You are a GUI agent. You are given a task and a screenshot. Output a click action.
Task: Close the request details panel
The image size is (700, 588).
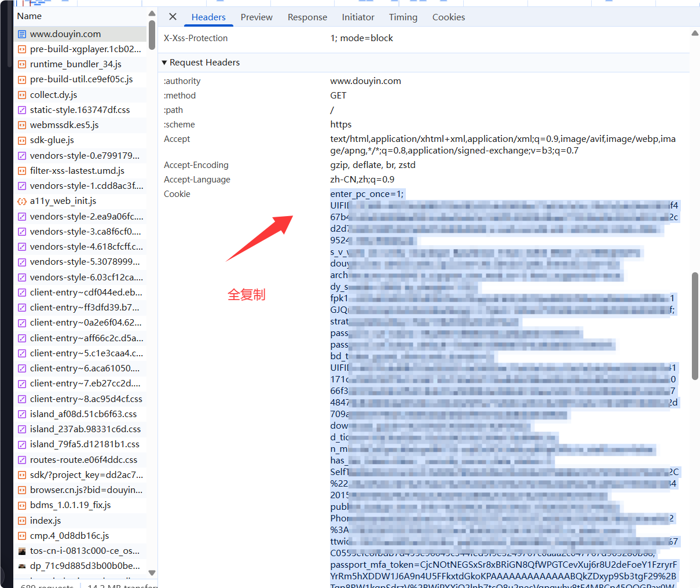click(173, 17)
